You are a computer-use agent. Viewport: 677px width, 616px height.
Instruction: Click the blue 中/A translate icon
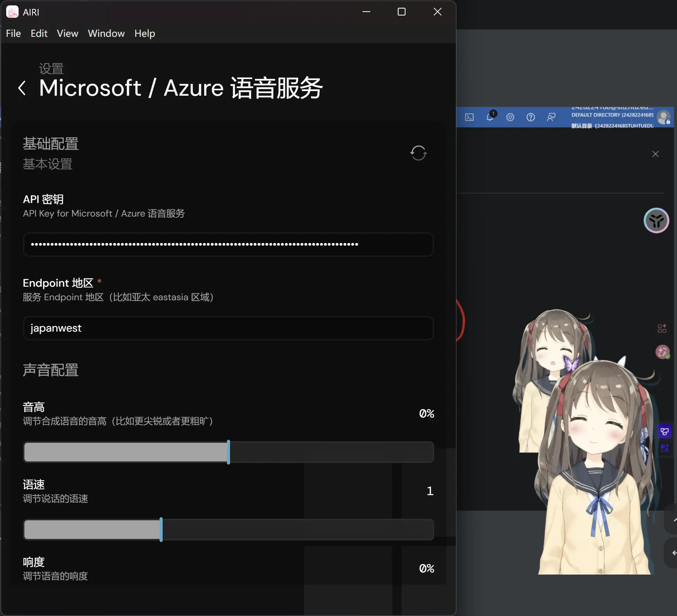(x=665, y=448)
